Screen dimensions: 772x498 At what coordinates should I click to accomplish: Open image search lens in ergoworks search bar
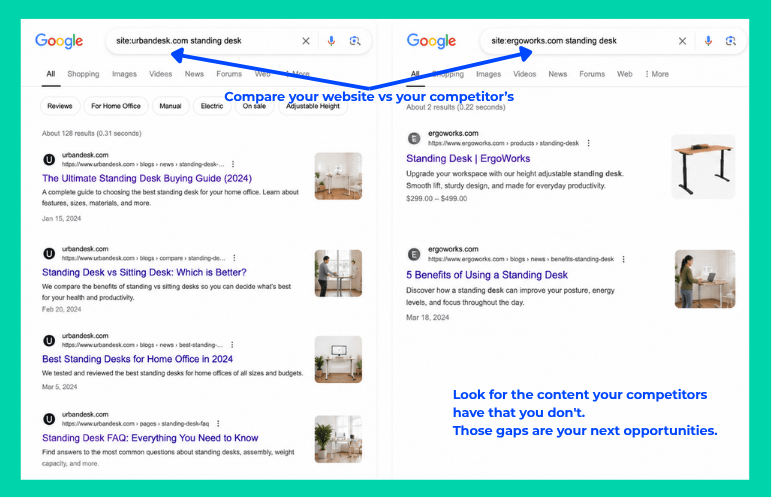(731, 41)
